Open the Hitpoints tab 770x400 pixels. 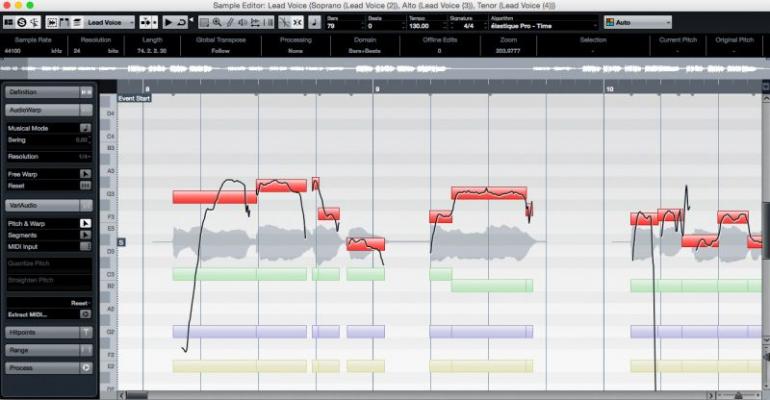42,332
